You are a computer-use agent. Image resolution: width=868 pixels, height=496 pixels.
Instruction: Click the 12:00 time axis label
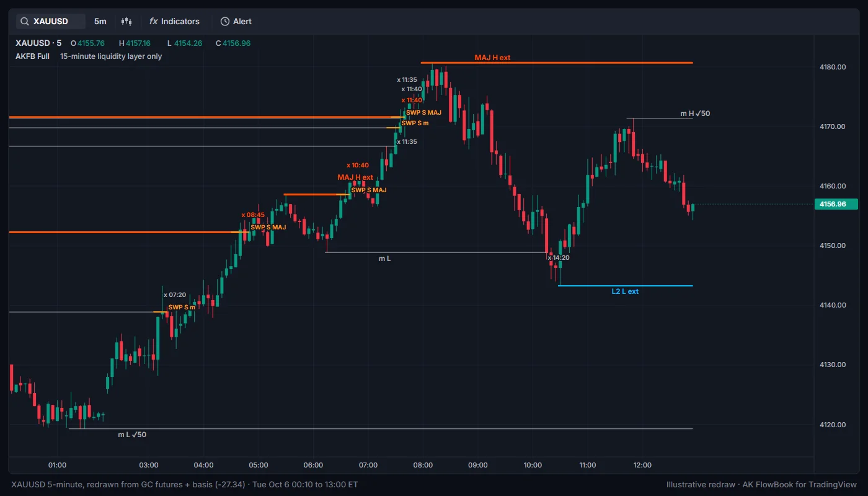tap(642, 465)
